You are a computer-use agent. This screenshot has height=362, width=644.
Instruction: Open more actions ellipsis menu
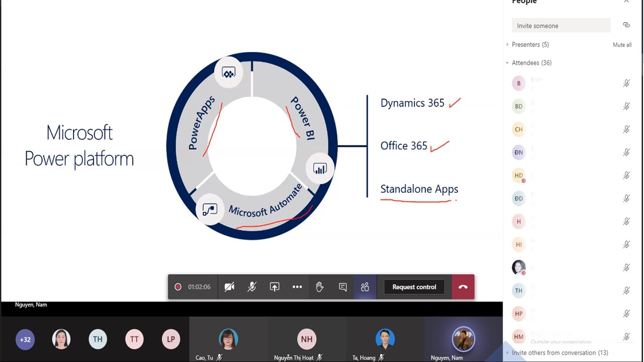(x=297, y=287)
